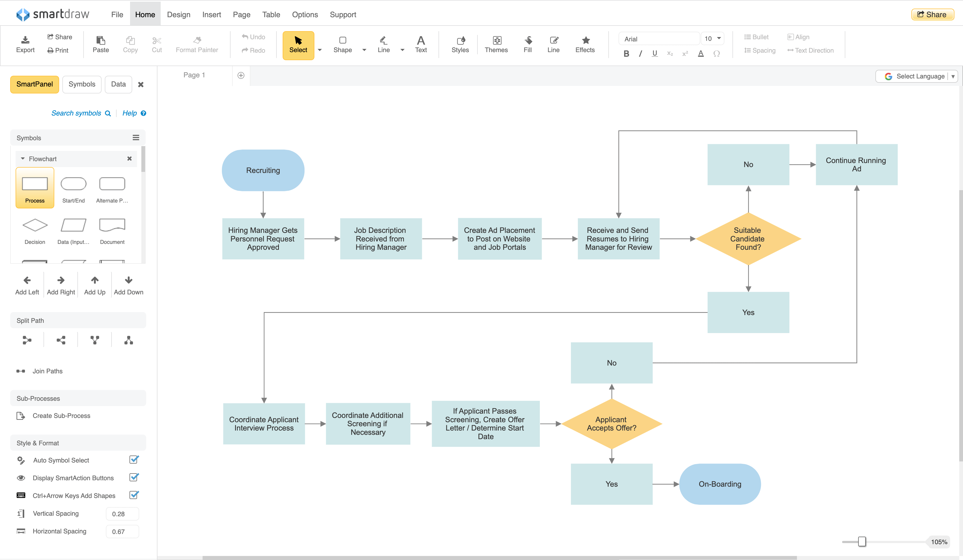Click the Search symbols link
The image size is (963, 560).
point(81,113)
